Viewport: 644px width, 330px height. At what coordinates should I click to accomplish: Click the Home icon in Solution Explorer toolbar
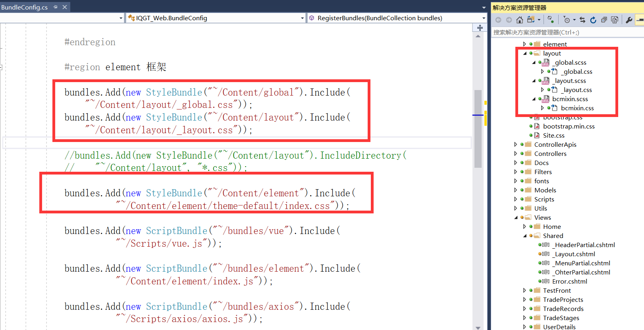pos(519,20)
